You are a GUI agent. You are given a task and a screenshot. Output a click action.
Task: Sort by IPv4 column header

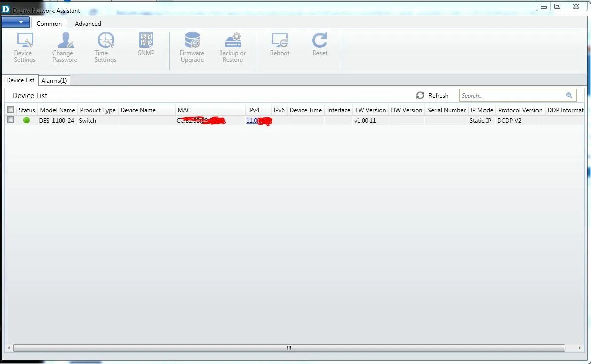[x=258, y=110]
